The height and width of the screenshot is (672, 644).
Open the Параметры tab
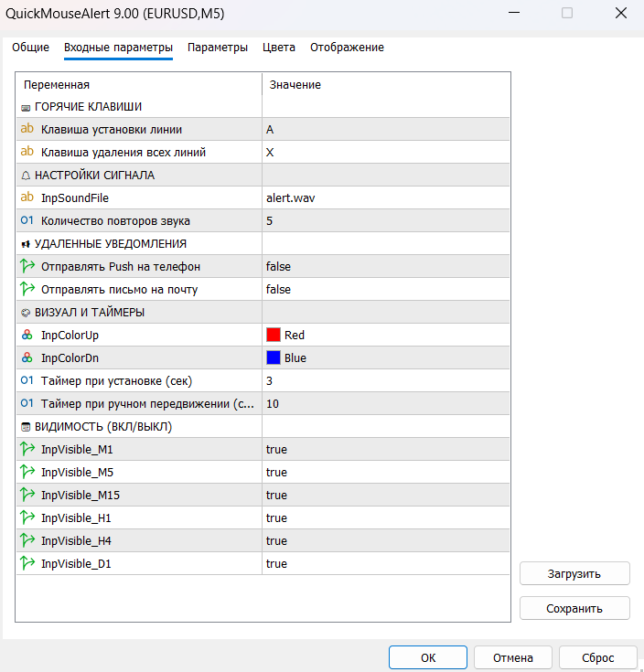[x=218, y=48]
